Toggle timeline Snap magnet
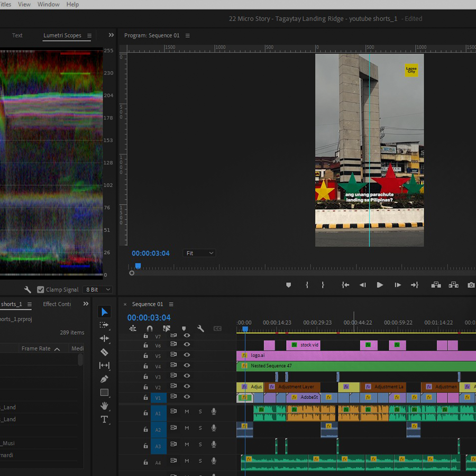 tap(150, 328)
